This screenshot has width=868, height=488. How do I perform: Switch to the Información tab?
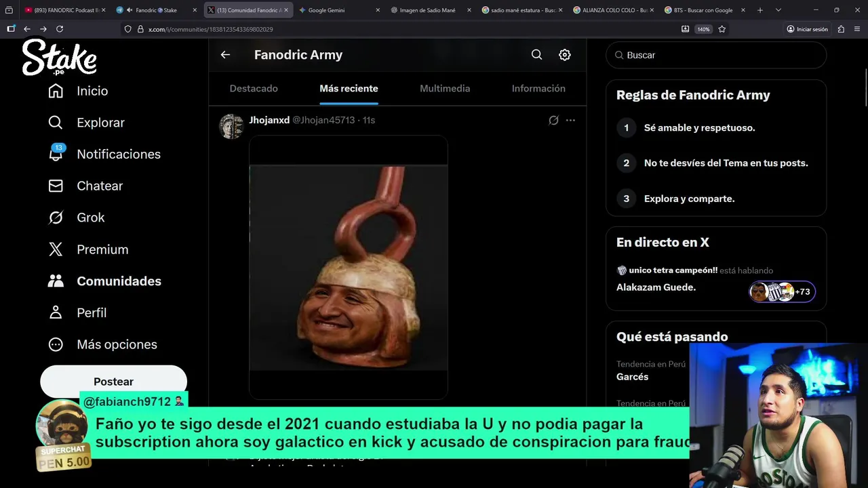538,89
